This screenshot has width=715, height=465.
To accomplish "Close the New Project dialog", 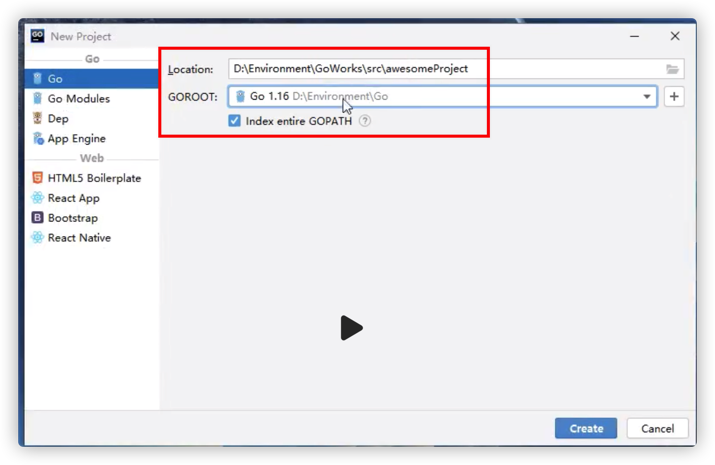I will tap(675, 36).
